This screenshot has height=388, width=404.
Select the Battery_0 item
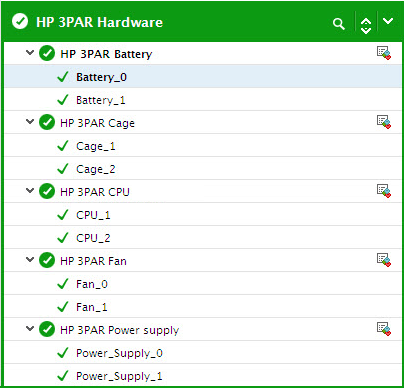point(203,76)
